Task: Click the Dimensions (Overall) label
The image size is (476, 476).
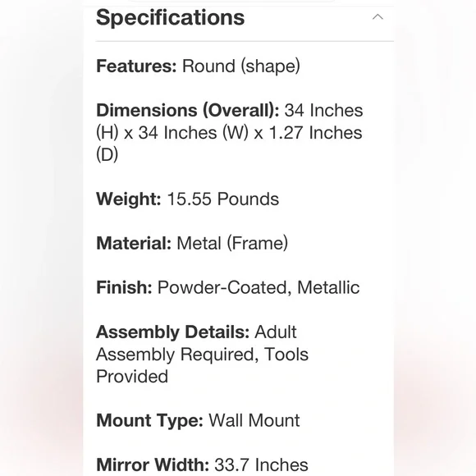Action: pyautogui.click(x=188, y=110)
